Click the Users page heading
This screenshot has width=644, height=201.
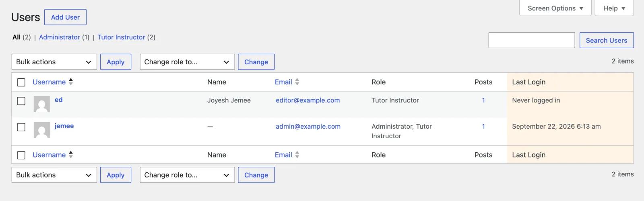(25, 17)
